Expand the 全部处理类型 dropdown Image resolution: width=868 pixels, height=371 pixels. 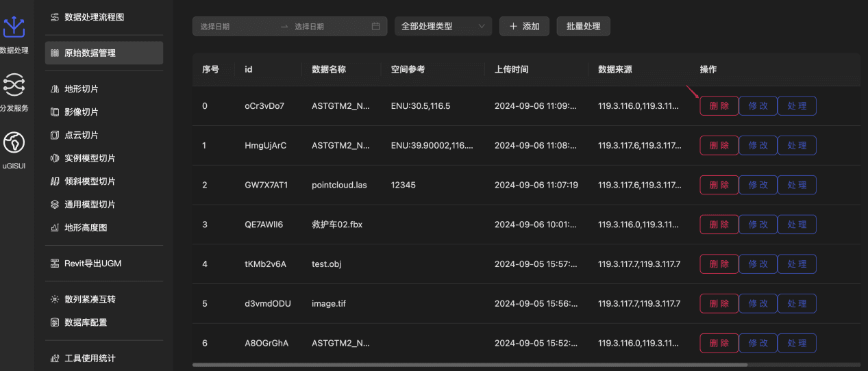tap(443, 27)
